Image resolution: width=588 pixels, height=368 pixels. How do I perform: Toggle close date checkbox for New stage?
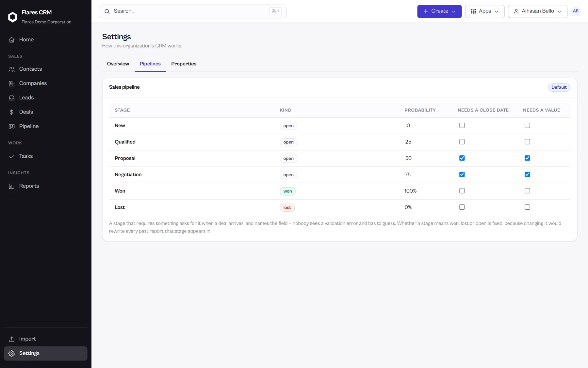point(462,125)
